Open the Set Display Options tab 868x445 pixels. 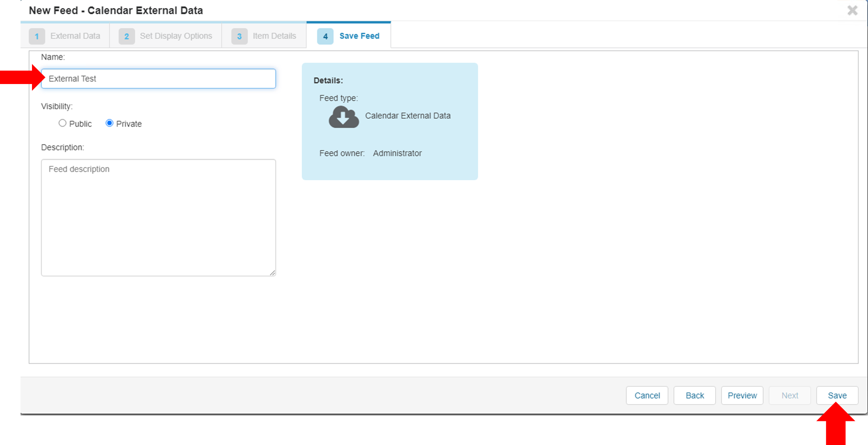[176, 36]
